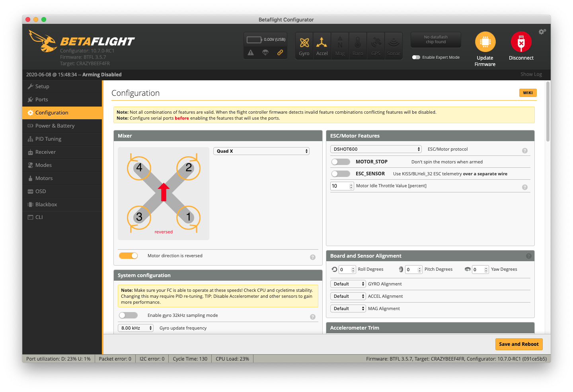Click the No dataflash chip found box
The image size is (573, 392).
[436, 40]
